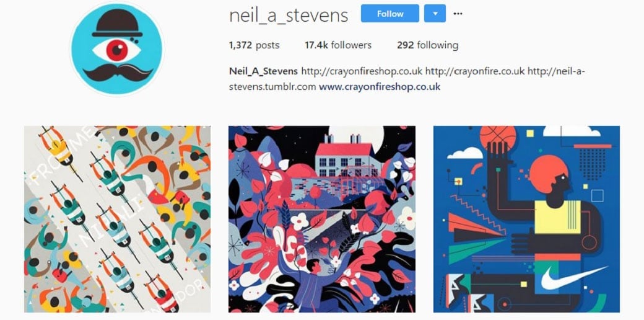The image size is (644, 320).
Task: View the 17.4k followers list
Action: point(338,45)
